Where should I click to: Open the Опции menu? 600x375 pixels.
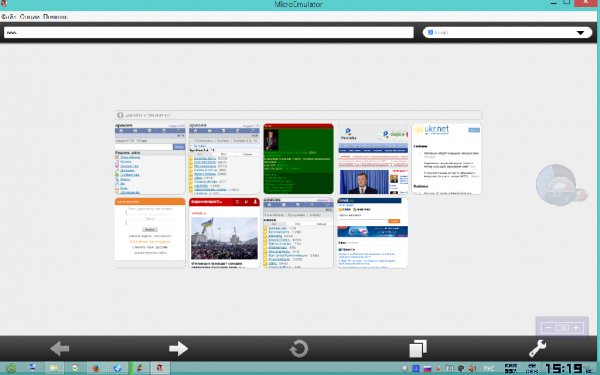(29, 16)
